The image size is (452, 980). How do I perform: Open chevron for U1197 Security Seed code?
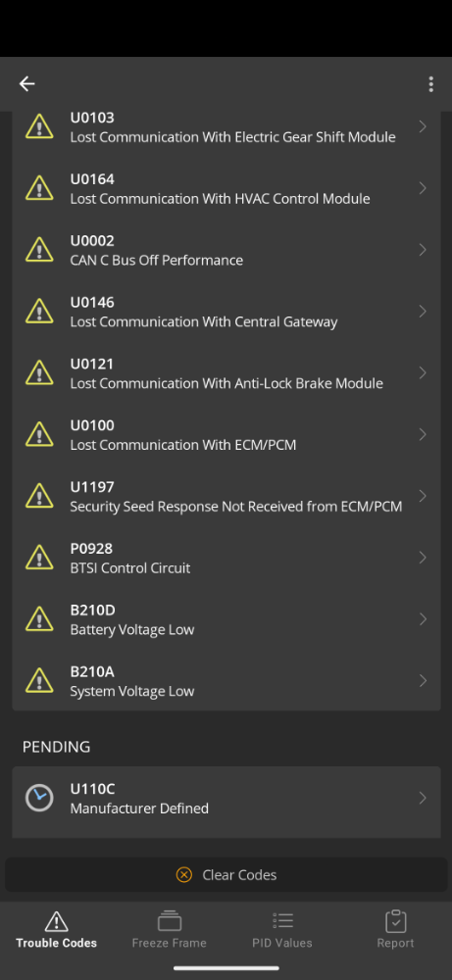click(423, 495)
